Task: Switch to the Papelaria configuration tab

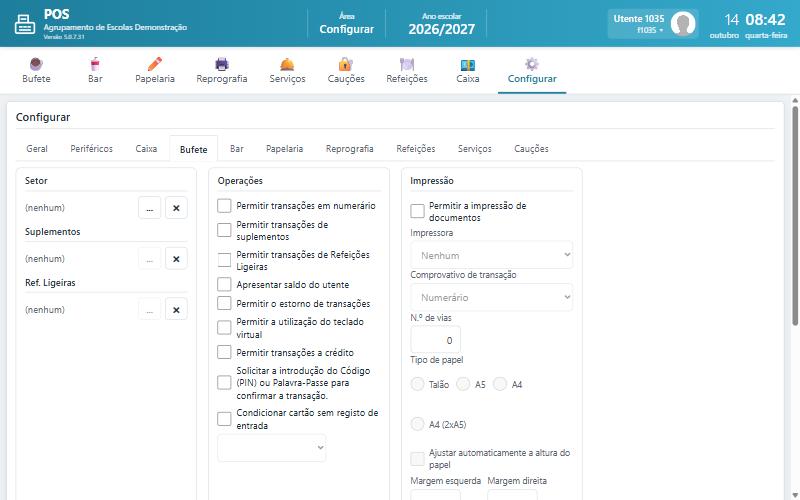Action: (x=284, y=148)
